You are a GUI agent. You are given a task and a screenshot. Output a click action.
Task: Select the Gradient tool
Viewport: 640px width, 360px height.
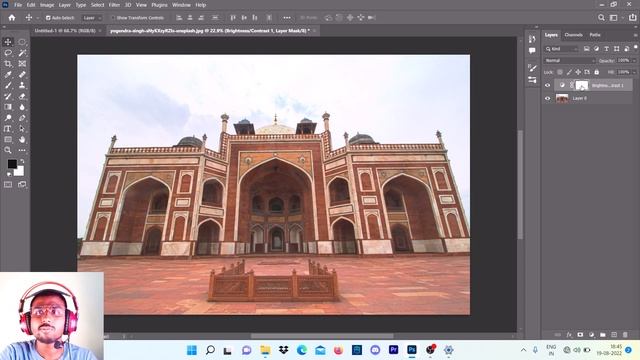pos(8,107)
